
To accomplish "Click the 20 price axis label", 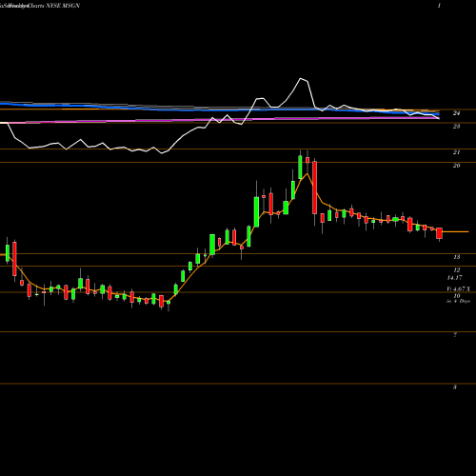I will pos(456,166).
